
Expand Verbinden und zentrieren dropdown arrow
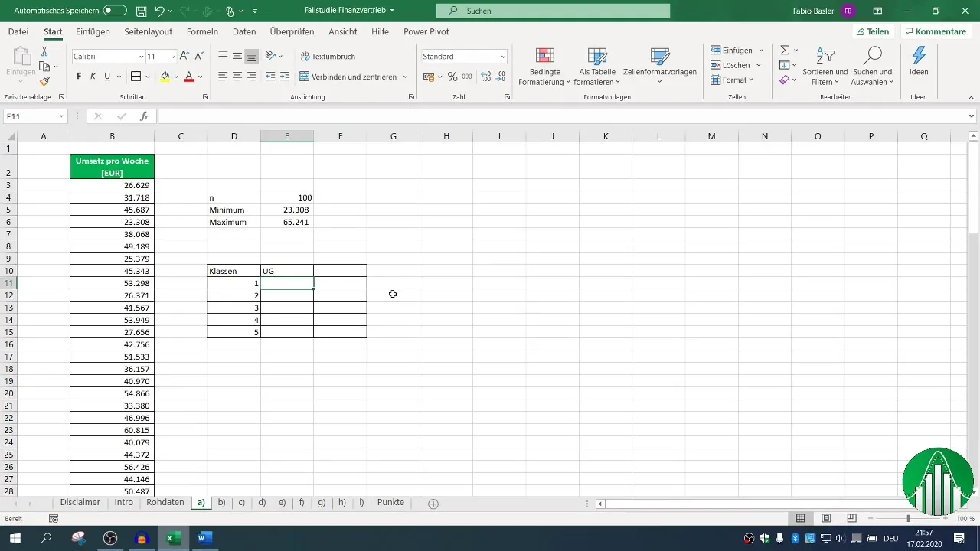point(405,77)
